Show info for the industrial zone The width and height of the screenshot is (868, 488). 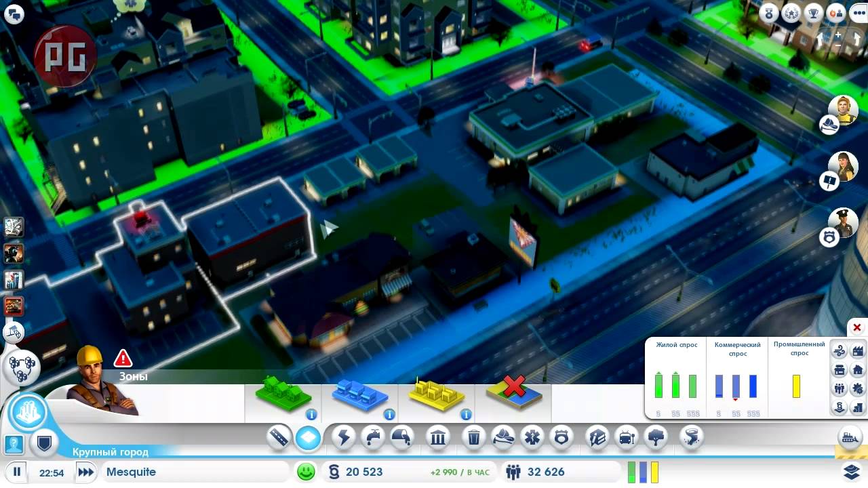pyautogui.click(x=466, y=414)
